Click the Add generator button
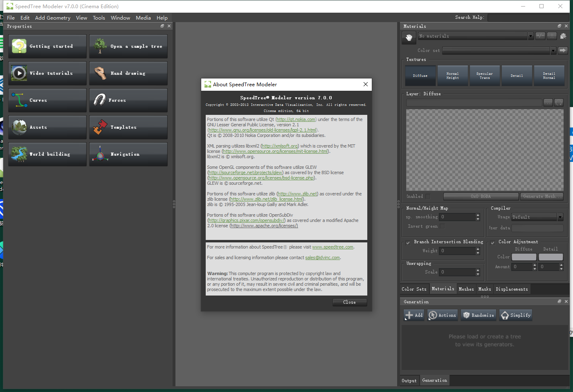The width and height of the screenshot is (573, 392). tap(414, 315)
